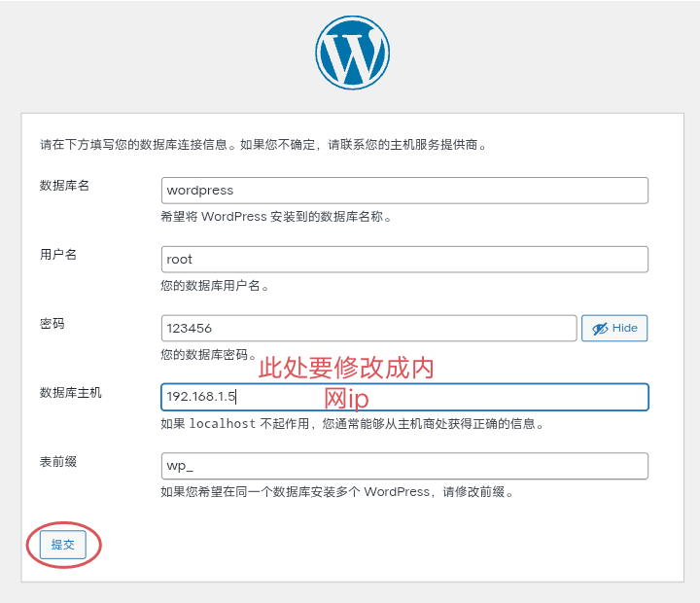
Task: Click the hint text 您的数据库用户名。
Action: pyautogui.click(x=215, y=285)
